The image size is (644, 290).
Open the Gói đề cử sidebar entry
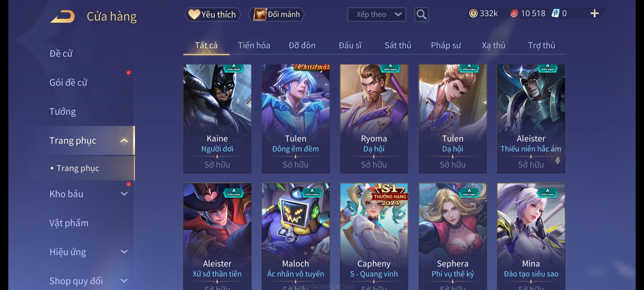click(x=68, y=82)
